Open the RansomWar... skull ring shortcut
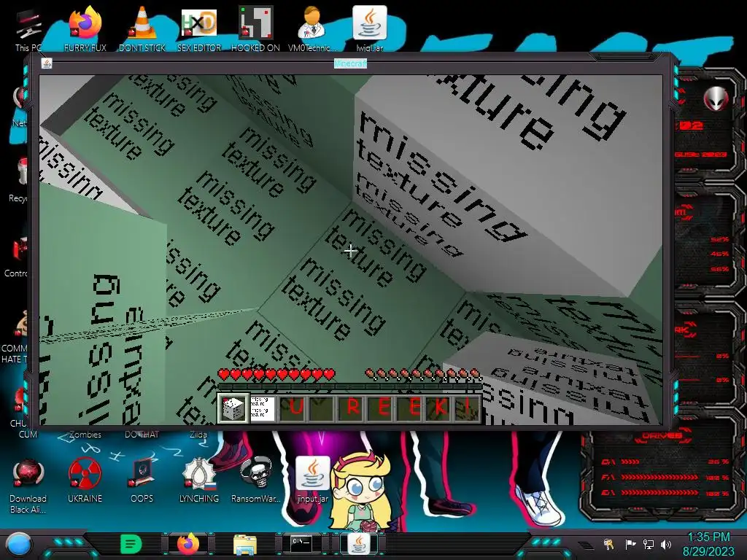This screenshot has width=747, height=560. (x=256, y=480)
